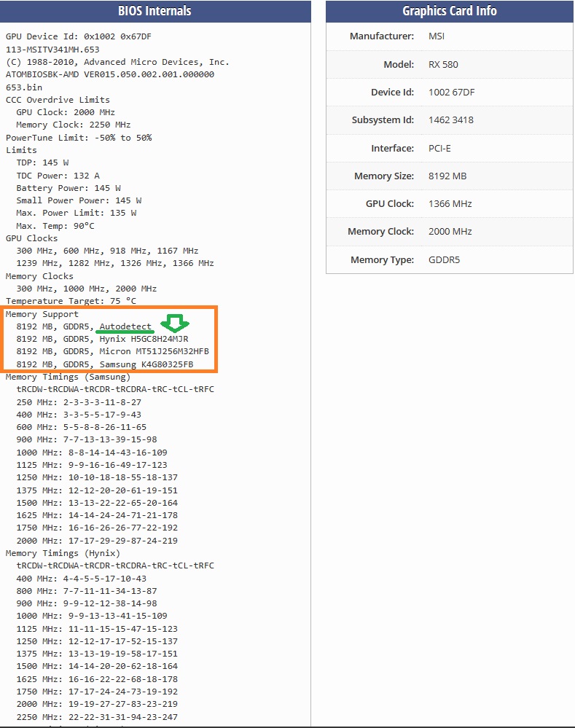This screenshot has height=728, width=575.
Task: Select Samsung 250 MHz timing row
Action: (x=79, y=402)
